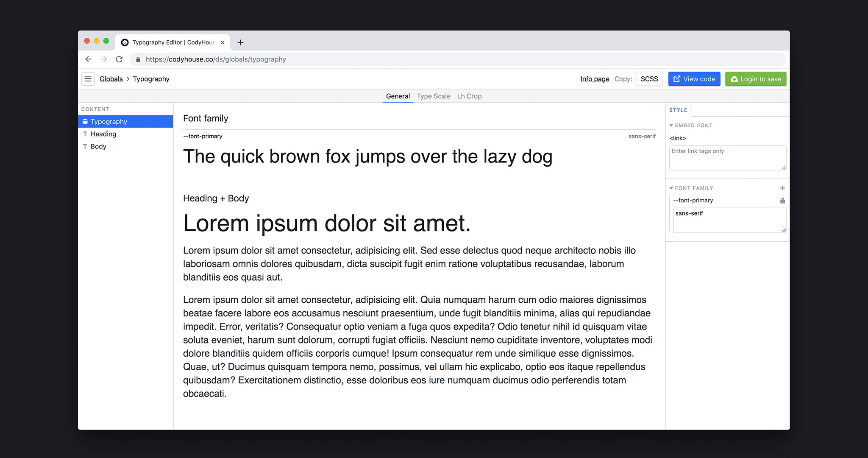Click the back navigation arrow icon

(x=89, y=59)
